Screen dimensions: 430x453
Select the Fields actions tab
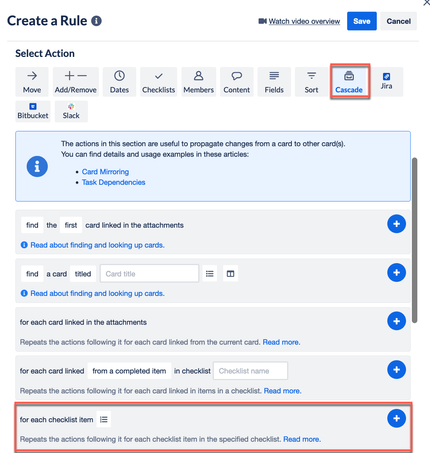274,82
